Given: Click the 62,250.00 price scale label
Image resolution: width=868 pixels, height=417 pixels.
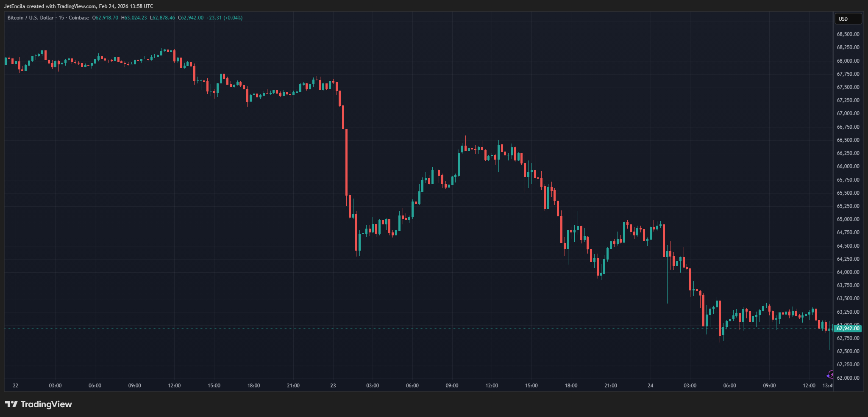Looking at the screenshot, I should pyautogui.click(x=848, y=365).
